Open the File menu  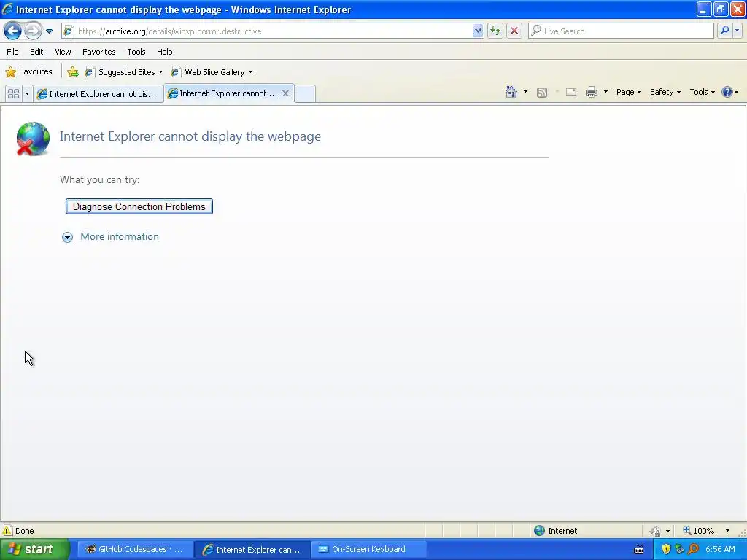pyautogui.click(x=12, y=52)
